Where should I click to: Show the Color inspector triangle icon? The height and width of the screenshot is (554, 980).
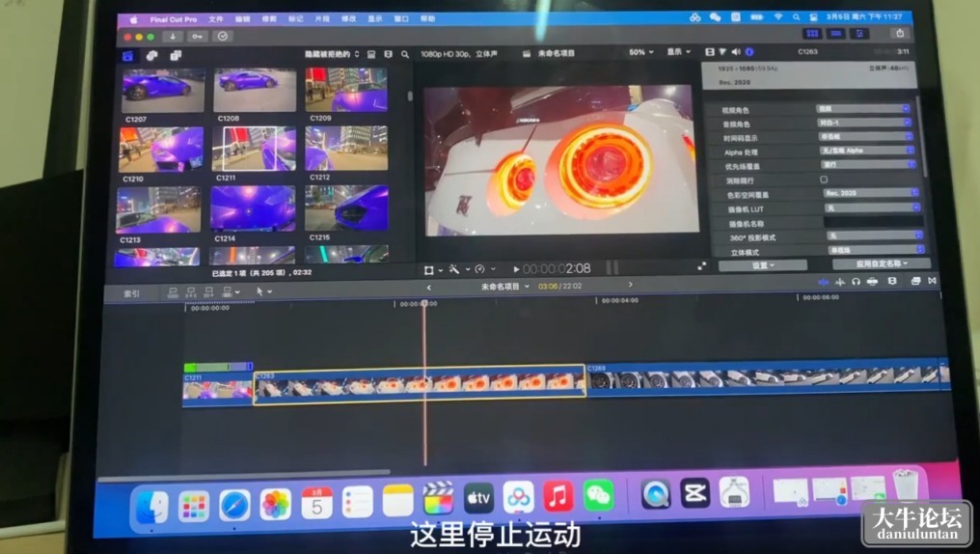(x=722, y=52)
